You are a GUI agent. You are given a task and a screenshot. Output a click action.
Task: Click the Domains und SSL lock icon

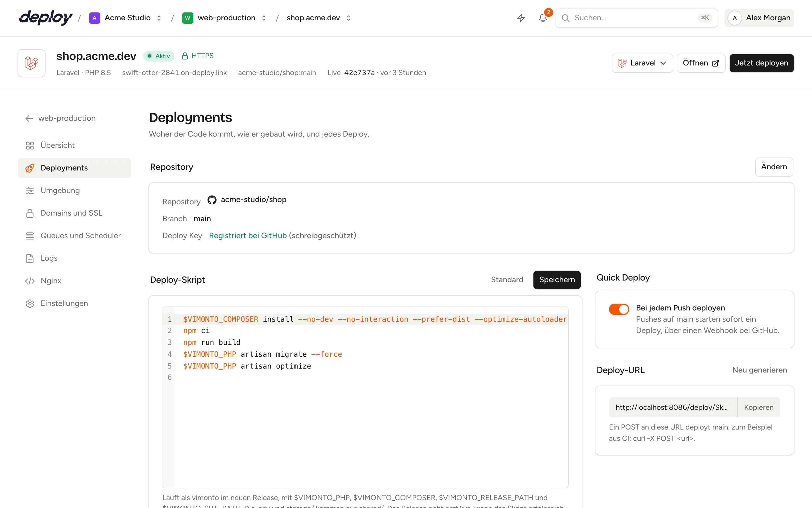coord(30,213)
